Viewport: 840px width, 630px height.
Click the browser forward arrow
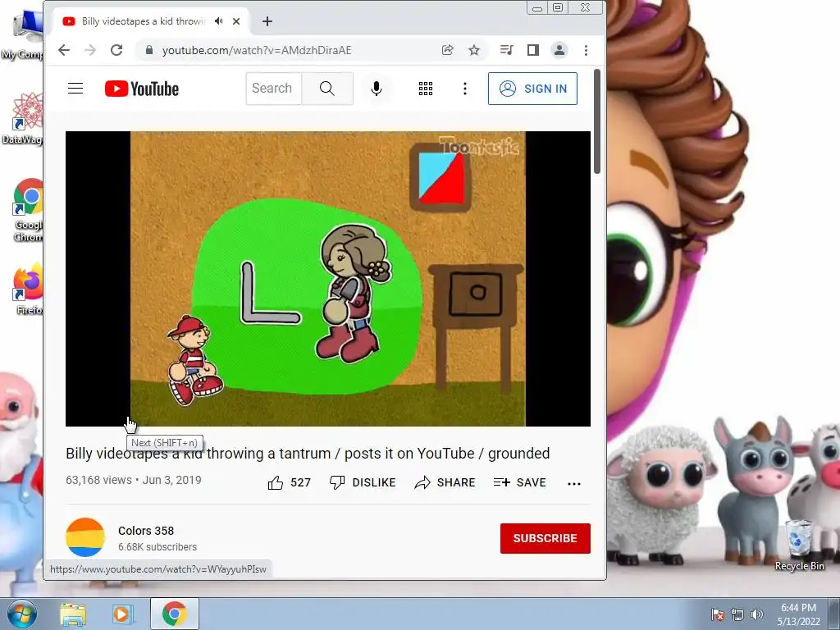(90, 50)
